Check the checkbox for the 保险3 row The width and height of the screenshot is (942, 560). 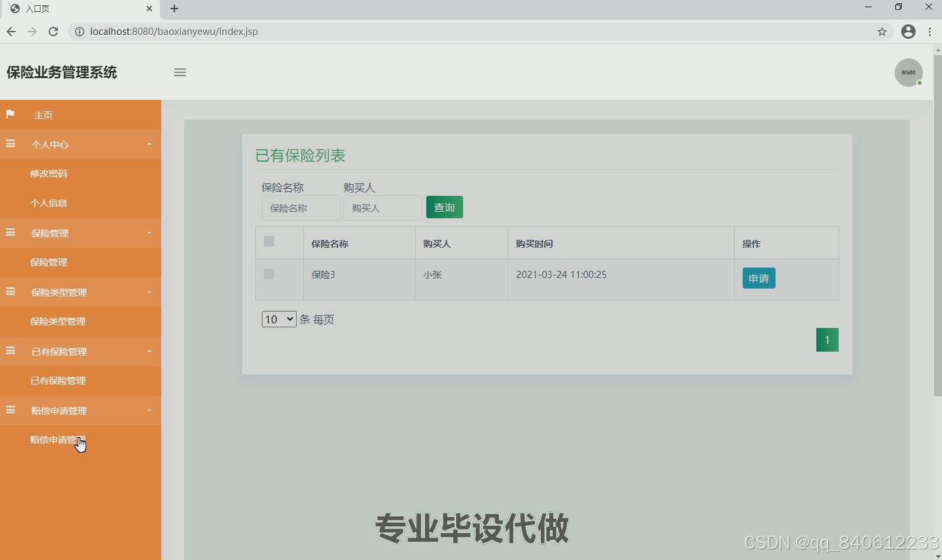click(268, 274)
